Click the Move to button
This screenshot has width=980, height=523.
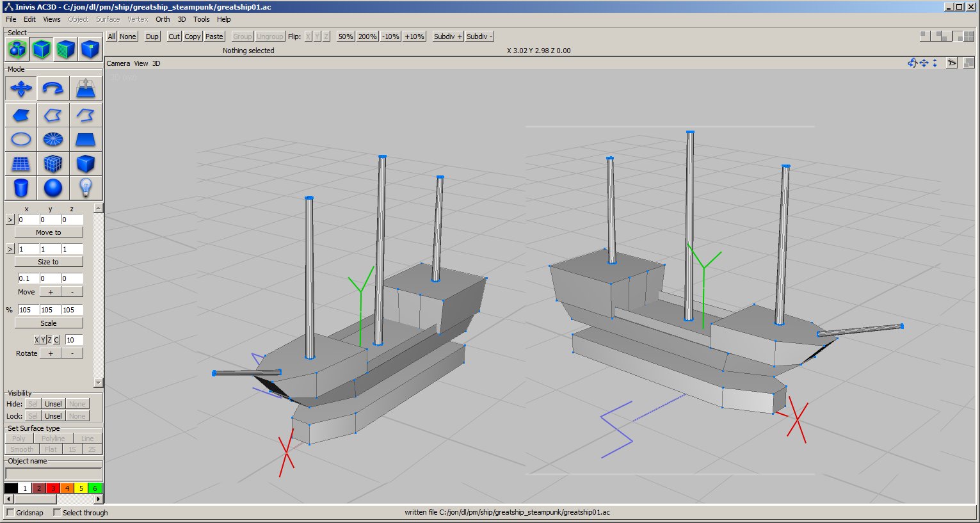pyautogui.click(x=49, y=232)
